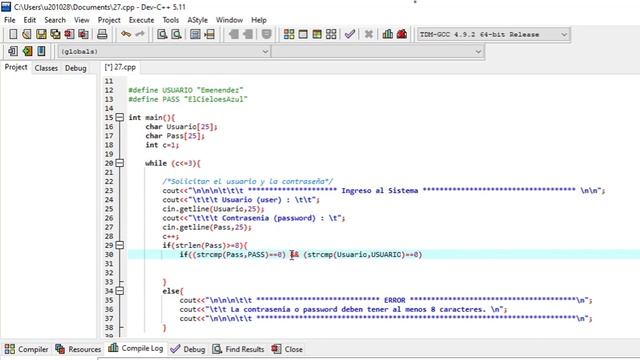The image size is (640, 360).
Task: Start debugging with the purple checkmark icon
Action: coord(350,34)
